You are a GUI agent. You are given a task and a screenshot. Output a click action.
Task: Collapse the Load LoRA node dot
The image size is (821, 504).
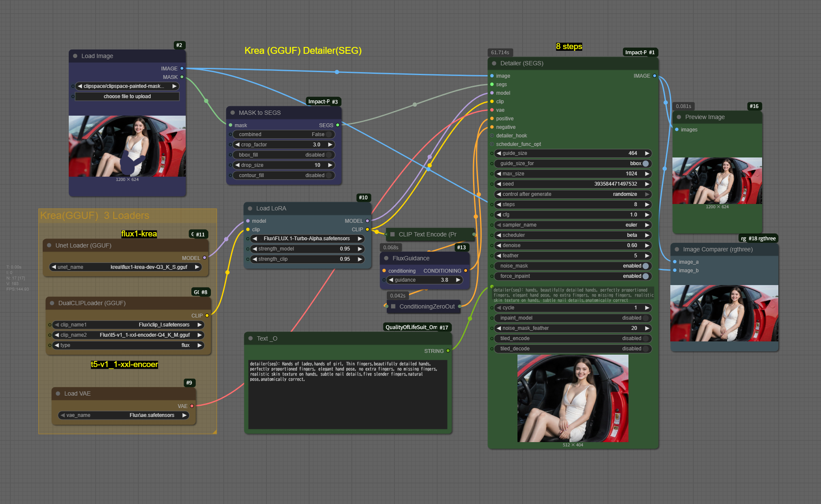click(x=250, y=208)
